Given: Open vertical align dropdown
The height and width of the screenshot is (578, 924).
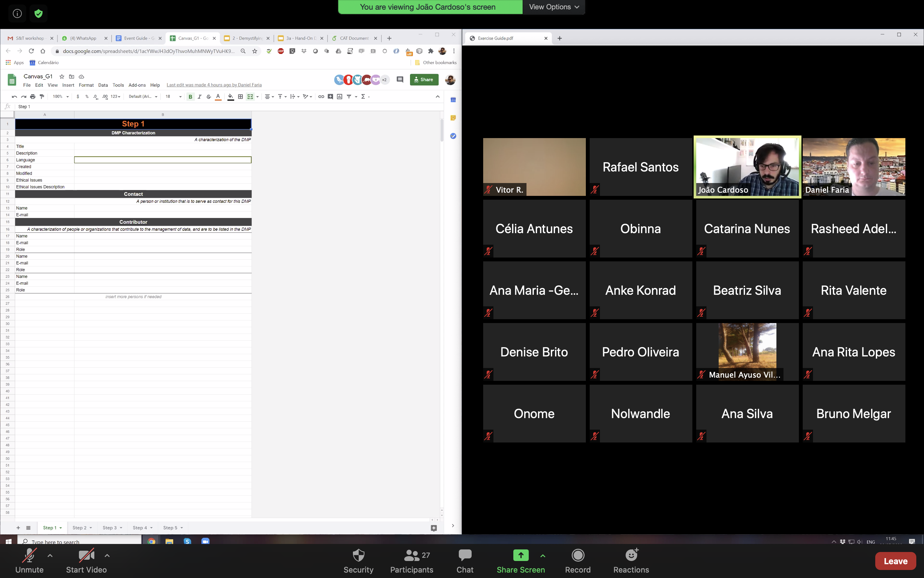Looking at the screenshot, I should (x=282, y=97).
